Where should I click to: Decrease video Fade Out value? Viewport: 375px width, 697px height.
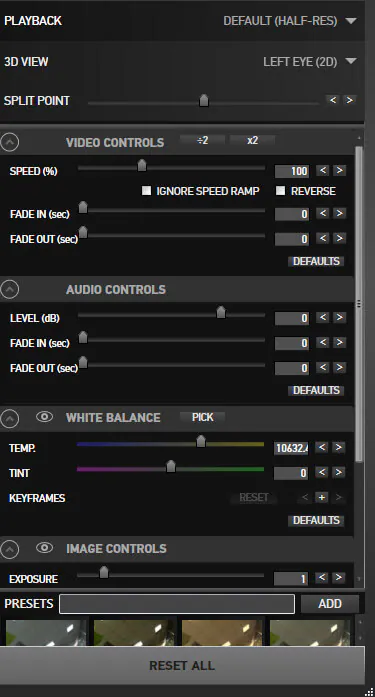(323, 238)
